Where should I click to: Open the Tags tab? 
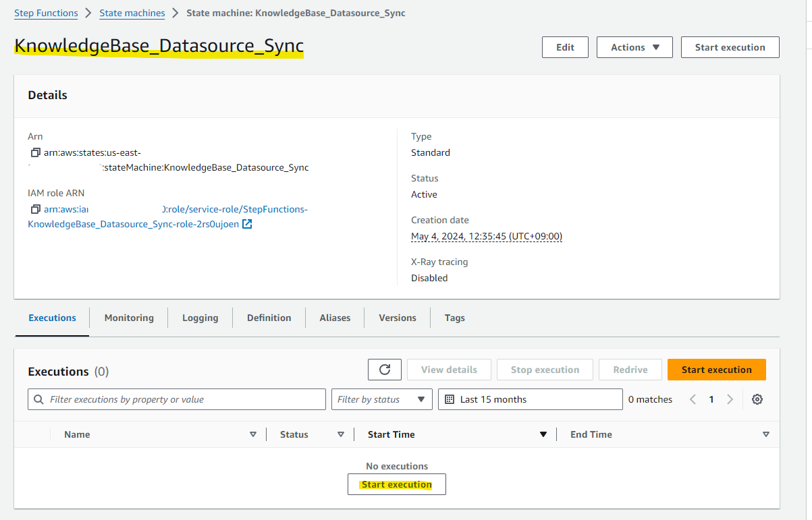455,318
